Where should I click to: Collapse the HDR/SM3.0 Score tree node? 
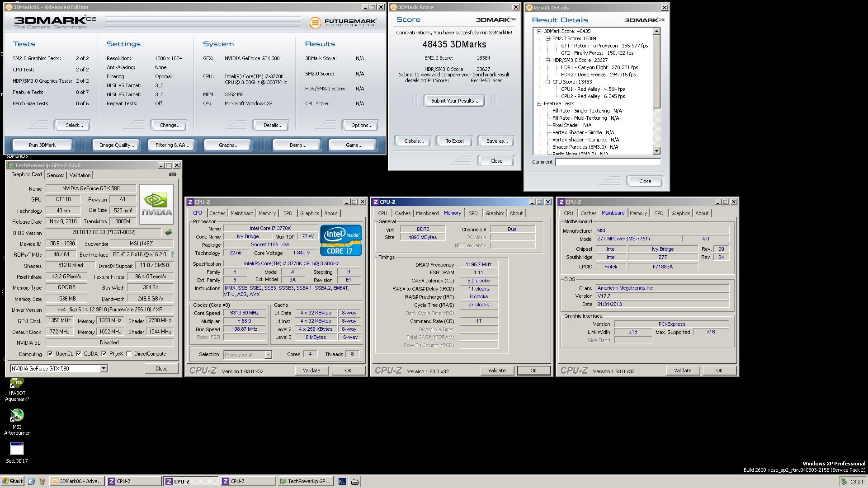(547, 60)
